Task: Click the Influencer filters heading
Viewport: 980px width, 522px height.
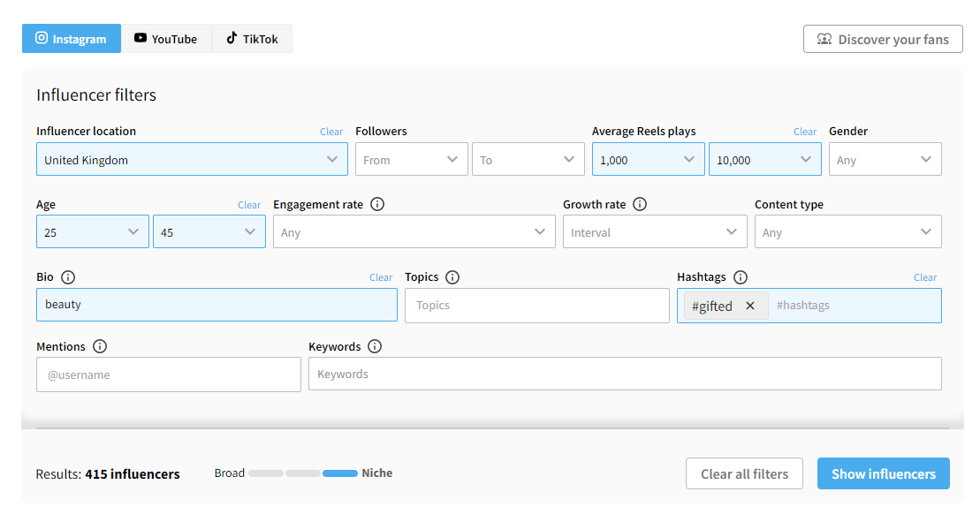Action: (96, 95)
